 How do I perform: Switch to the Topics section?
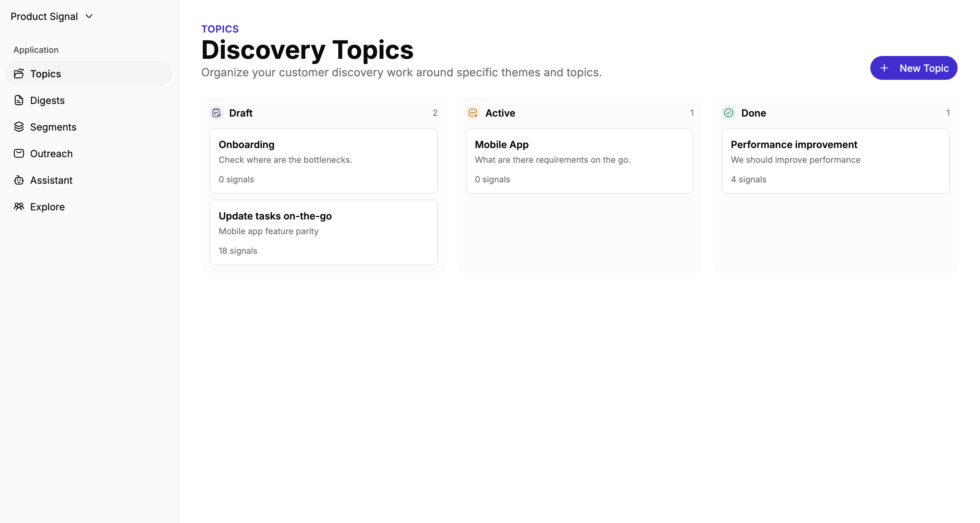pyautogui.click(x=46, y=74)
